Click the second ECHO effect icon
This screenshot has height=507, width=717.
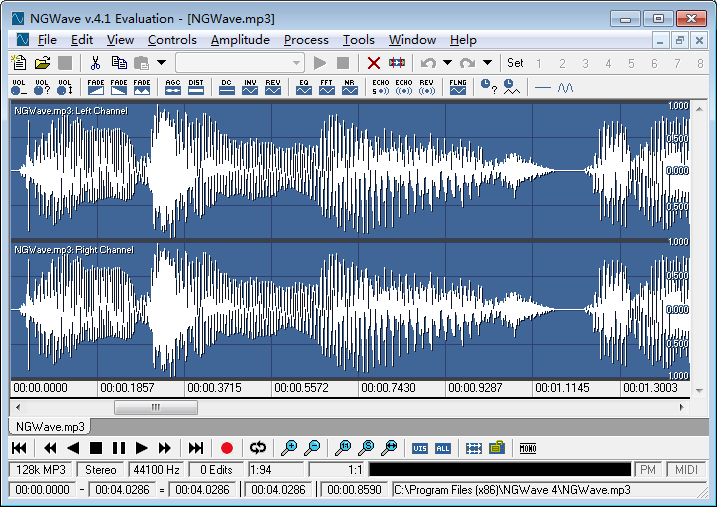[404, 87]
